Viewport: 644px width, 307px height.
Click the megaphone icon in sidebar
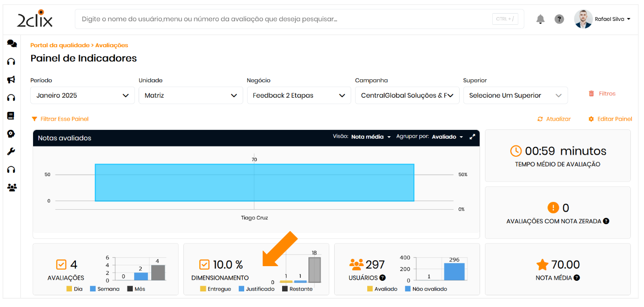point(11,80)
